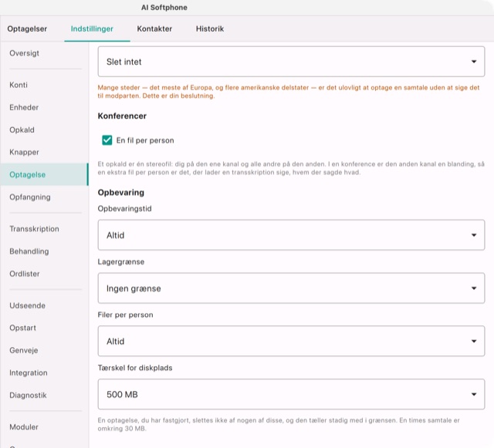The width and height of the screenshot is (494, 448).
Task: Open the Kontakter tab
Action: tap(154, 29)
